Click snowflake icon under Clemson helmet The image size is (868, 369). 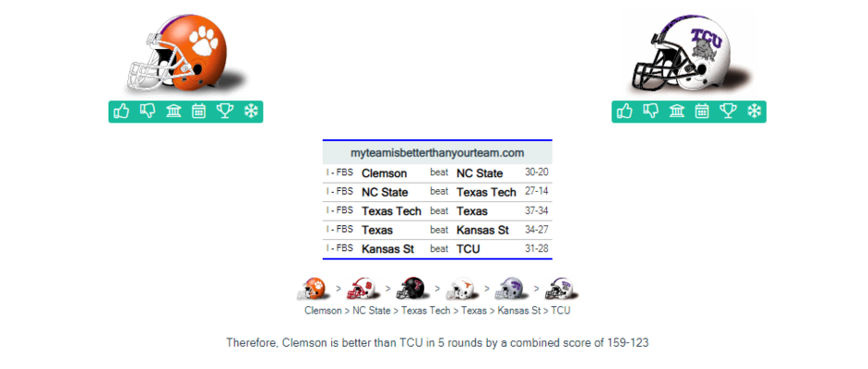251,112
